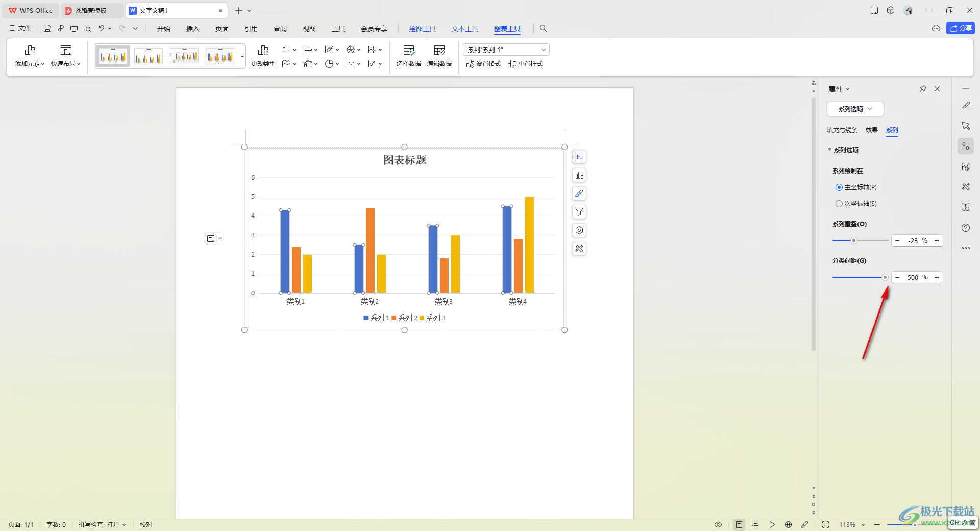Select secondary axis (次坐标轴) radio button
Screen dimensions: 980x531
tap(839, 204)
